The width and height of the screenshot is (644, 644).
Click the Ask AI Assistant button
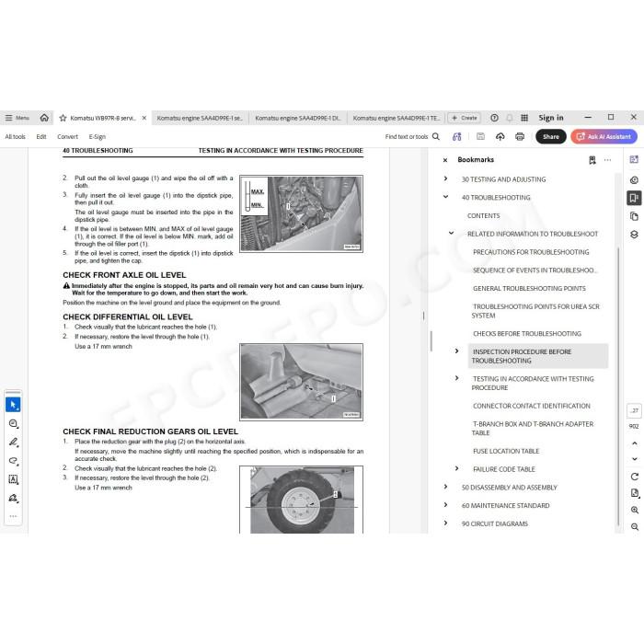tap(604, 137)
